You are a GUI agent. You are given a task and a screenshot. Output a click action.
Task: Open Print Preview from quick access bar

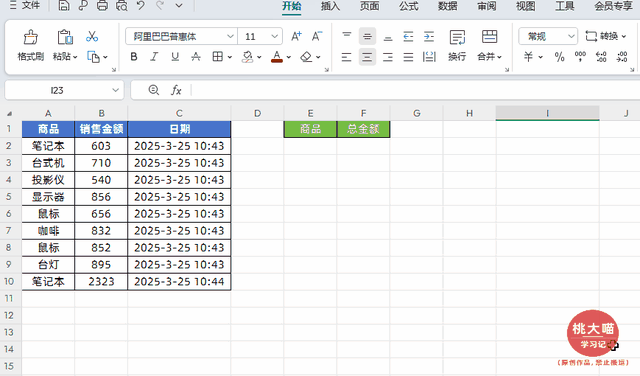[122, 6]
